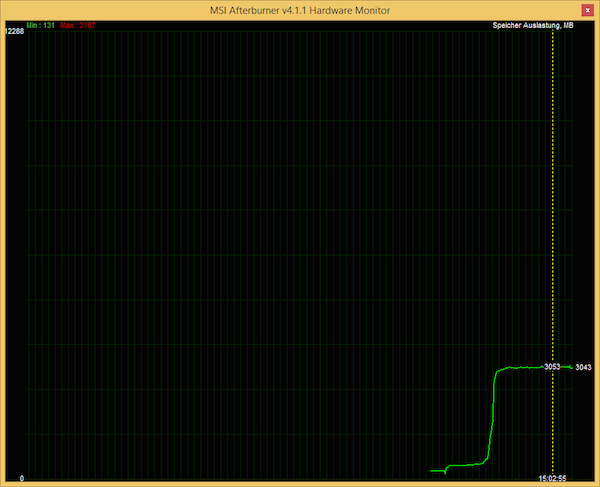The height and width of the screenshot is (487, 600).
Task: Click the 3043 current value label
Action: coord(583,367)
